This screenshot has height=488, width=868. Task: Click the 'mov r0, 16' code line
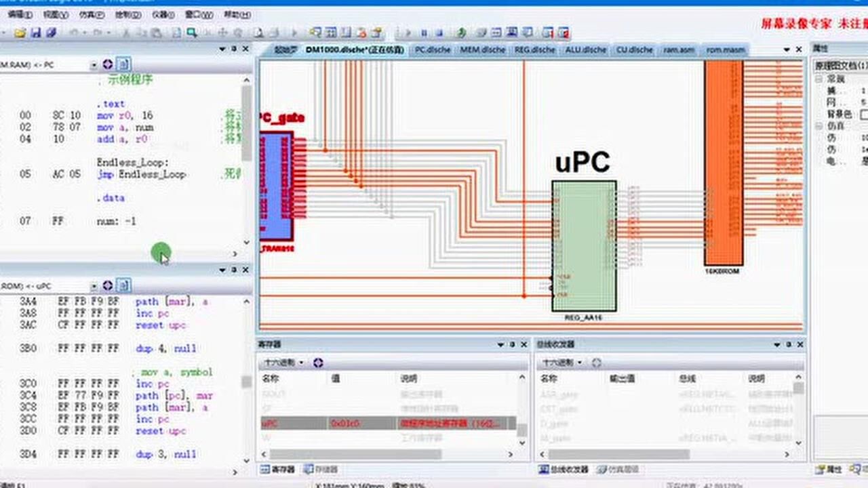[125, 115]
